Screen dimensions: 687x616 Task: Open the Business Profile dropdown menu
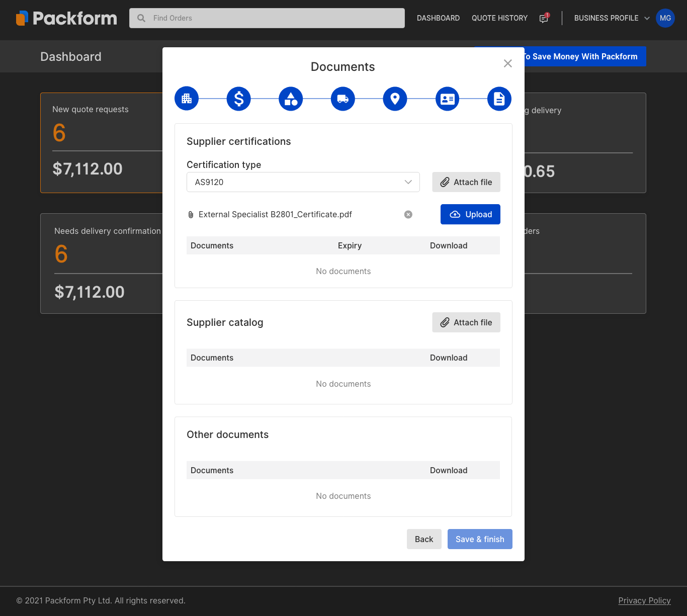click(612, 18)
